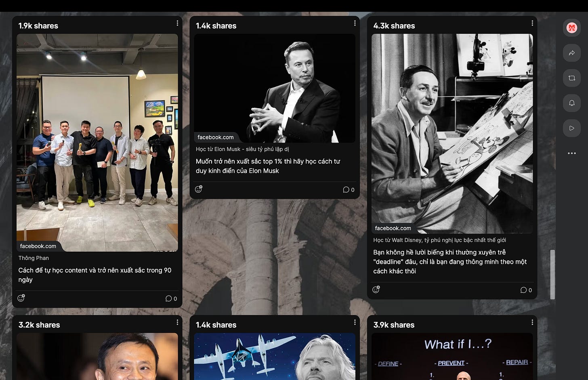The image size is (588, 380).
Task: Open the Virgin spaceship image
Action: tap(275, 357)
